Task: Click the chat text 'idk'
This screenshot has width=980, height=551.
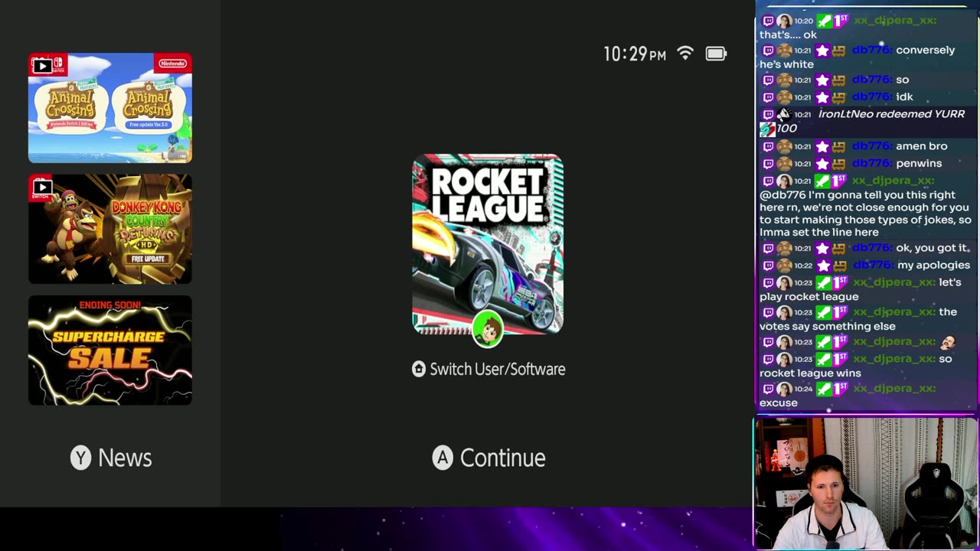Action: 904,97
